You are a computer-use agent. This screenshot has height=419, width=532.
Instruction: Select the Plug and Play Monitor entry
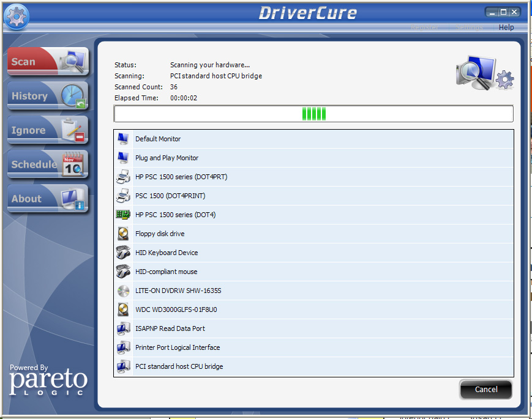click(x=313, y=158)
